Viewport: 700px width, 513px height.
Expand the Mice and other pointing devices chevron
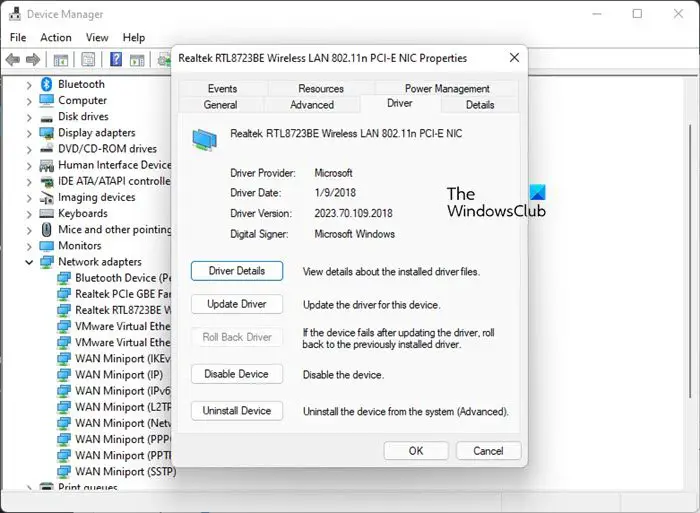coord(29,230)
